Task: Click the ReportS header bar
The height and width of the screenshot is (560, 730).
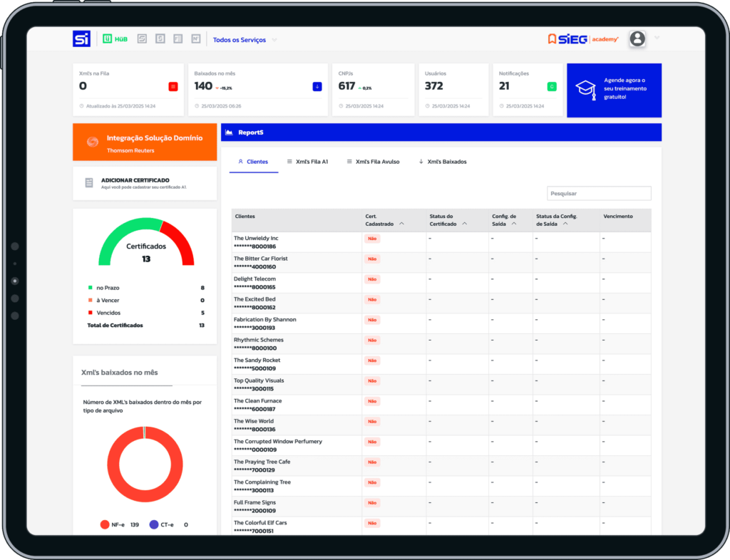Action: (x=441, y=133)
